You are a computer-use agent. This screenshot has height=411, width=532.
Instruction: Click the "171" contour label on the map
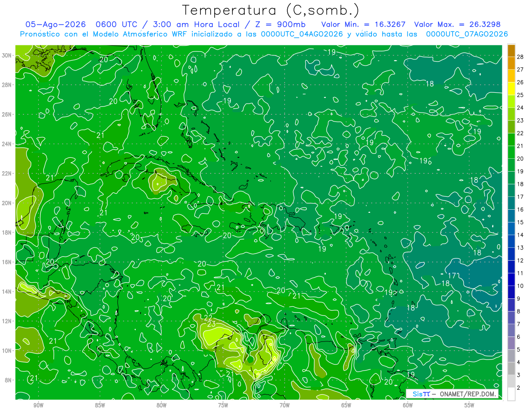pos(453,276)
